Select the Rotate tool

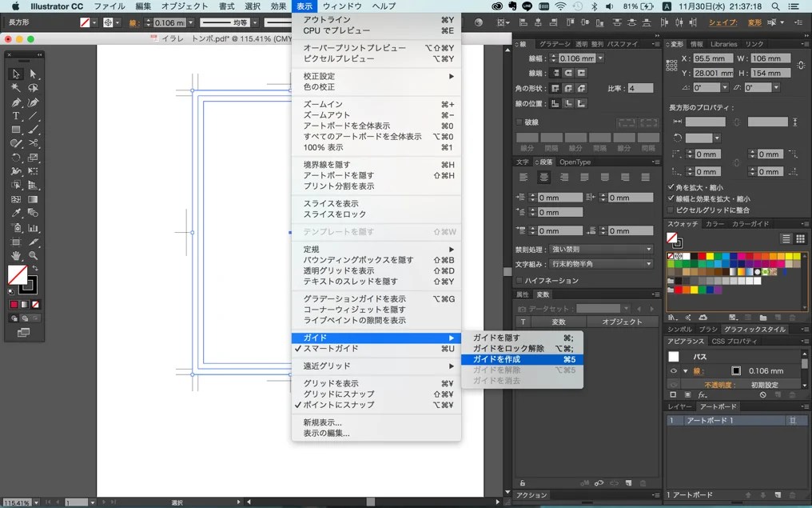click(x=16, y=158)
